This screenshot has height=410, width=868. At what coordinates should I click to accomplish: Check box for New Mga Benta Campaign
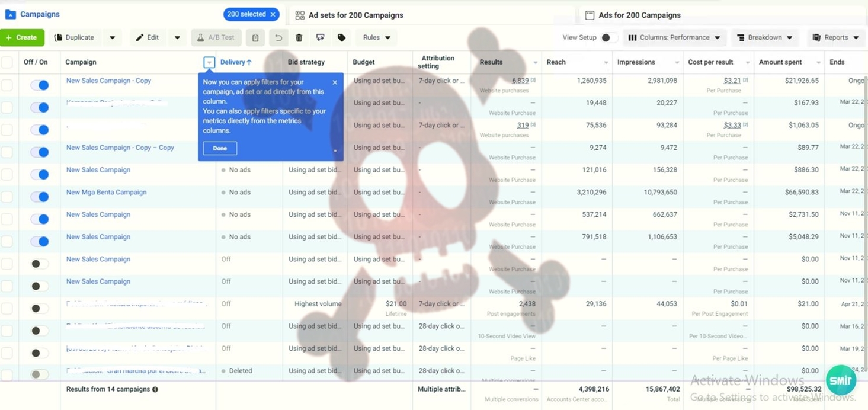click(7, 197)
